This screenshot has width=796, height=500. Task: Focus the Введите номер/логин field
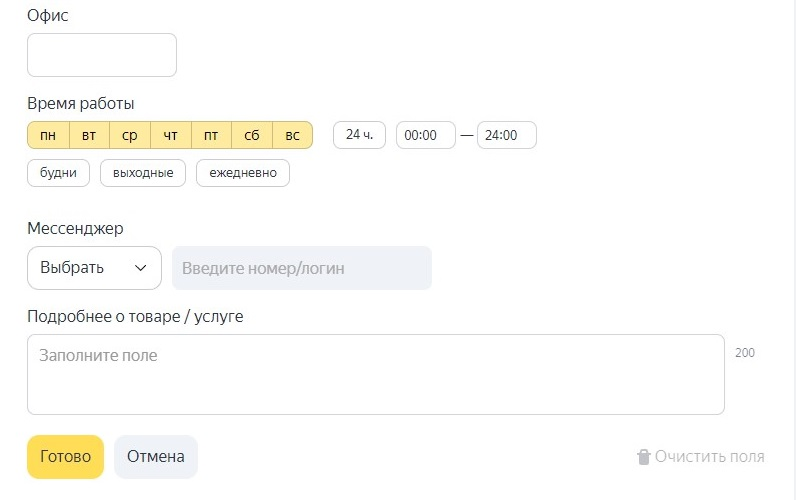point(302,268)
